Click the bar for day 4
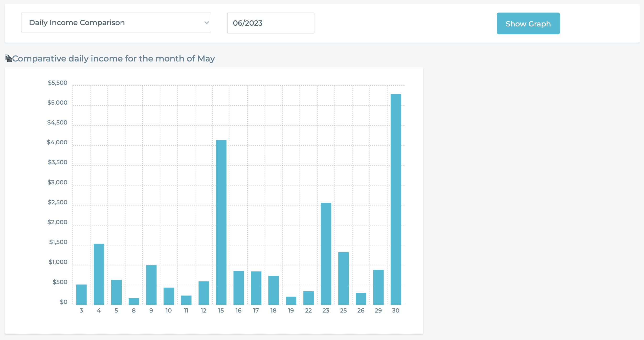The height and width of the screenshot is (340, 644). pos(99,274)
